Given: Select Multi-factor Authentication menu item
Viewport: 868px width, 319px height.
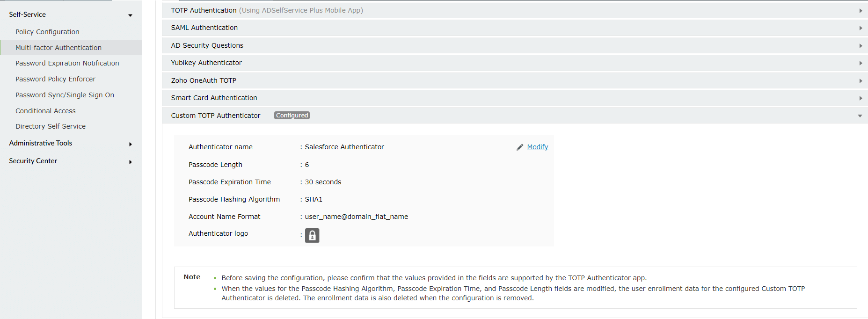Looking at the screenshot, I should click(x=58, y=48).
